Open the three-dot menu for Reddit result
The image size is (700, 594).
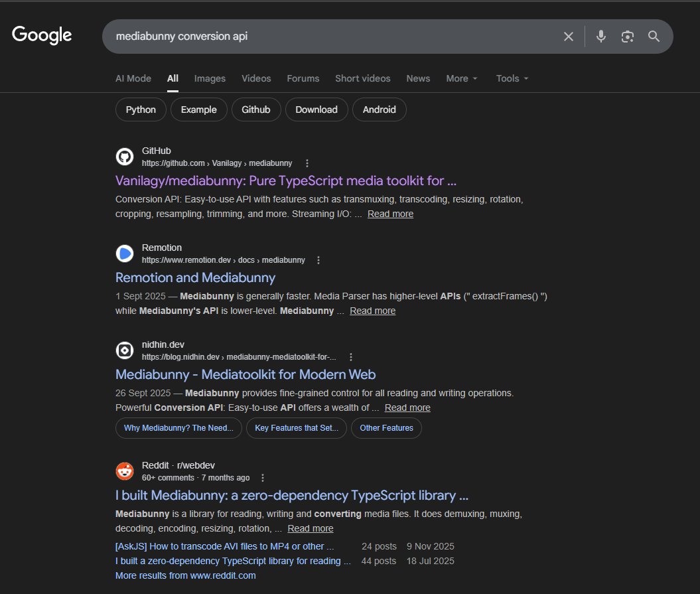(x=263, y=478)
